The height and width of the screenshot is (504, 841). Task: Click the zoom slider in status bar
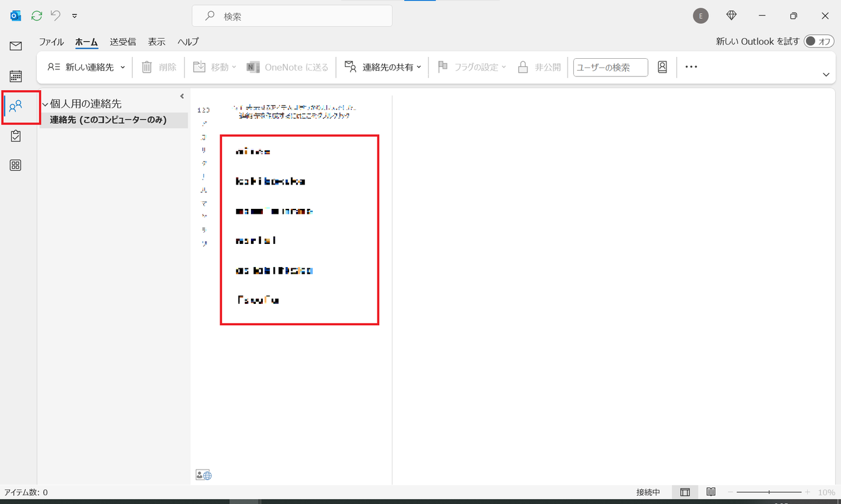coord(768,492)
